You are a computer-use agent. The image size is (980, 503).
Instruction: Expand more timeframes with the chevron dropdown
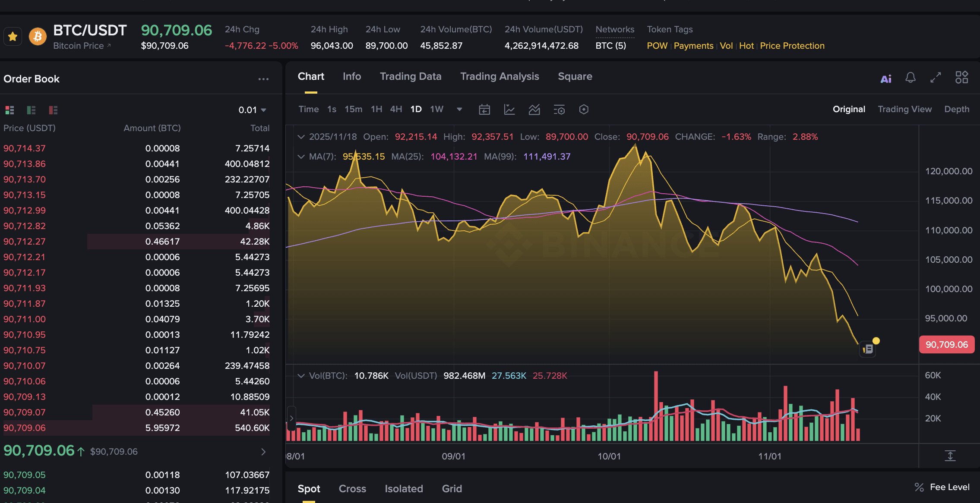point(459,109)
